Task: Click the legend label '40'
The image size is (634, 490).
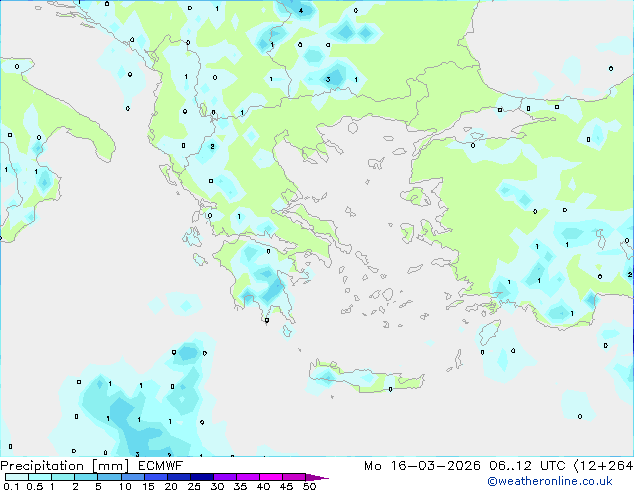Action: [x=263, y=486]
